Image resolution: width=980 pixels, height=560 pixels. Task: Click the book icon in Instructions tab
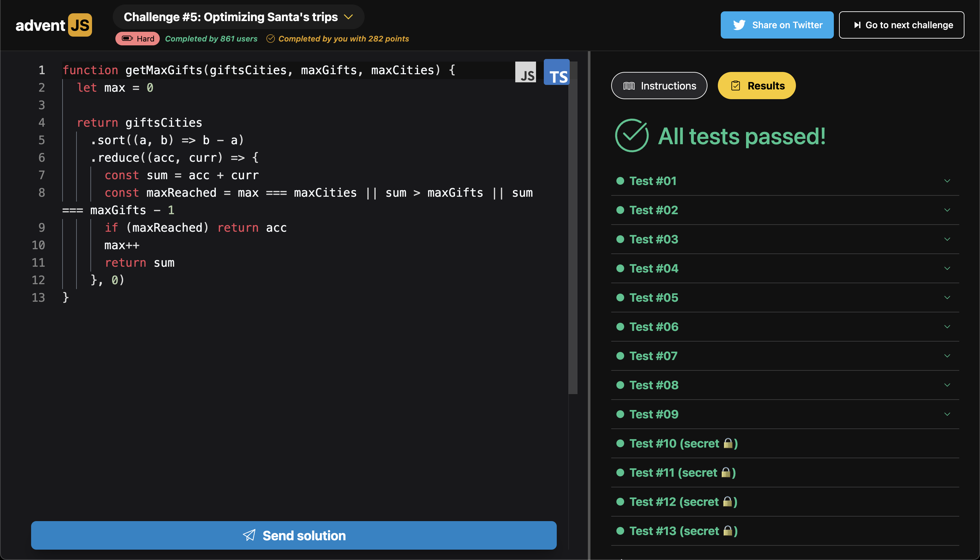[629, 86]
